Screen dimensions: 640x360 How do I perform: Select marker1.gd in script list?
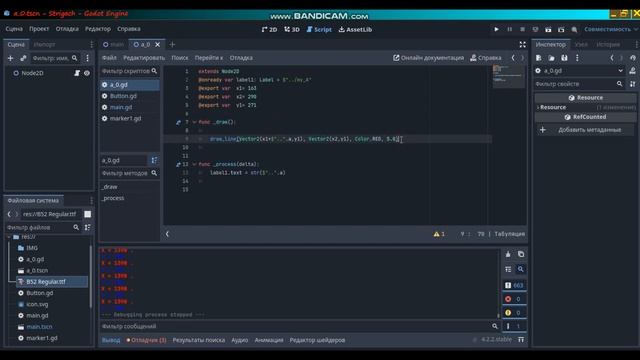click(x=125, y=118)
